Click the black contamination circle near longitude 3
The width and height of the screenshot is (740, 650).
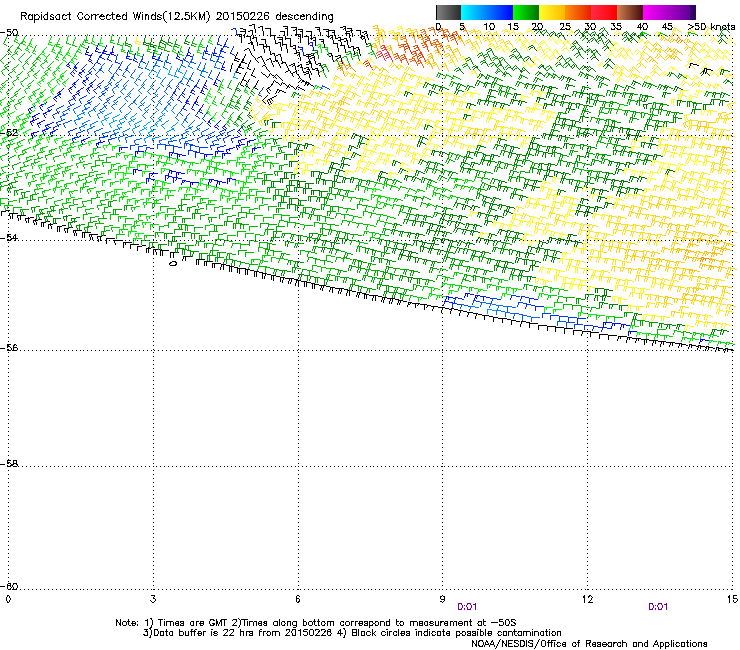tap(173, 263)
